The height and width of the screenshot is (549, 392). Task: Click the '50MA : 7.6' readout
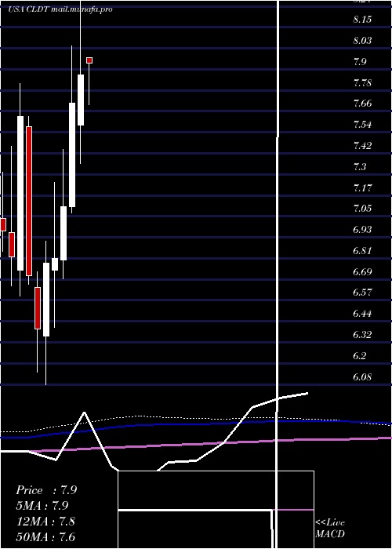point(45,537)
